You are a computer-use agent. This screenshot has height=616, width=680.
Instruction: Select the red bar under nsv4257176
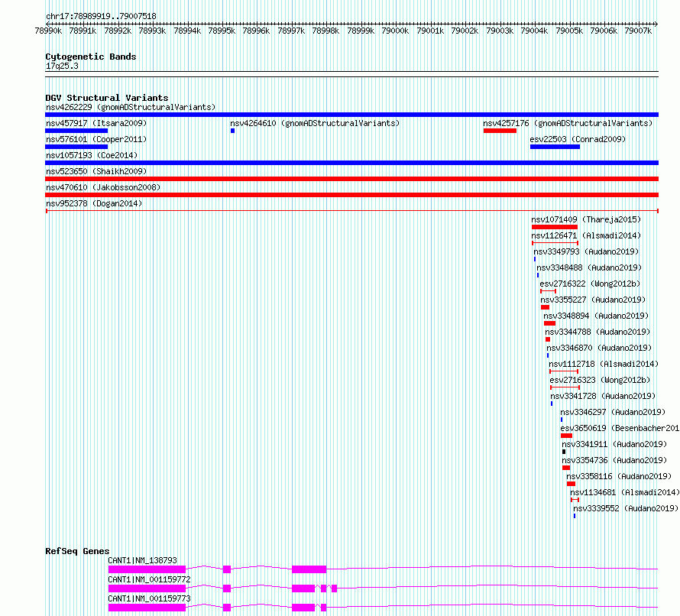(500, 131)
